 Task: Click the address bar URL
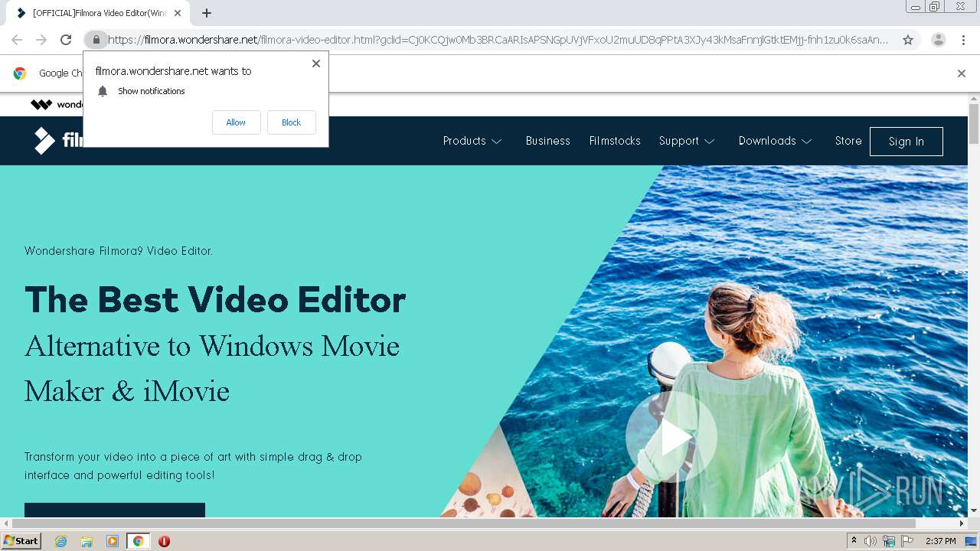pos(498,40)
